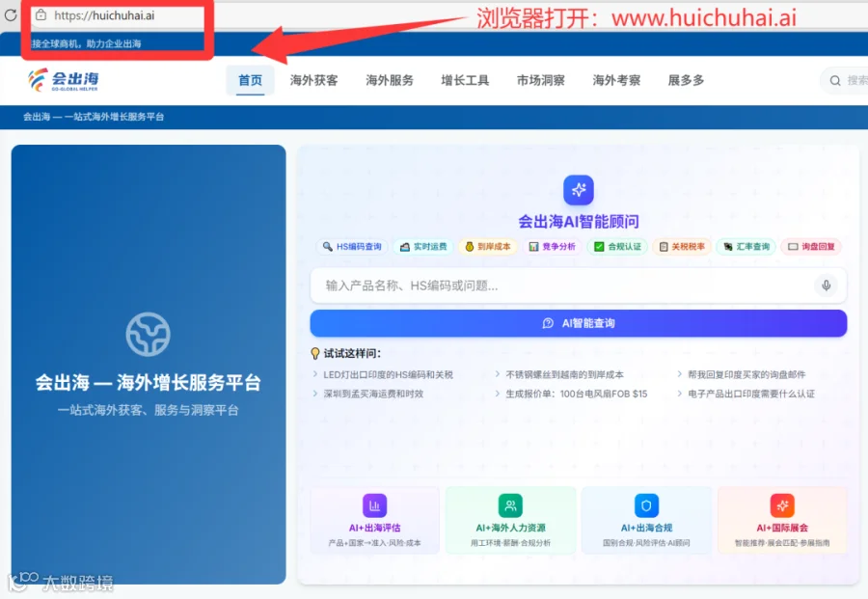Select the 关税税率 tag
This screenshot has width=868, height=599.
pyautogui.click(x=682, y=246)
